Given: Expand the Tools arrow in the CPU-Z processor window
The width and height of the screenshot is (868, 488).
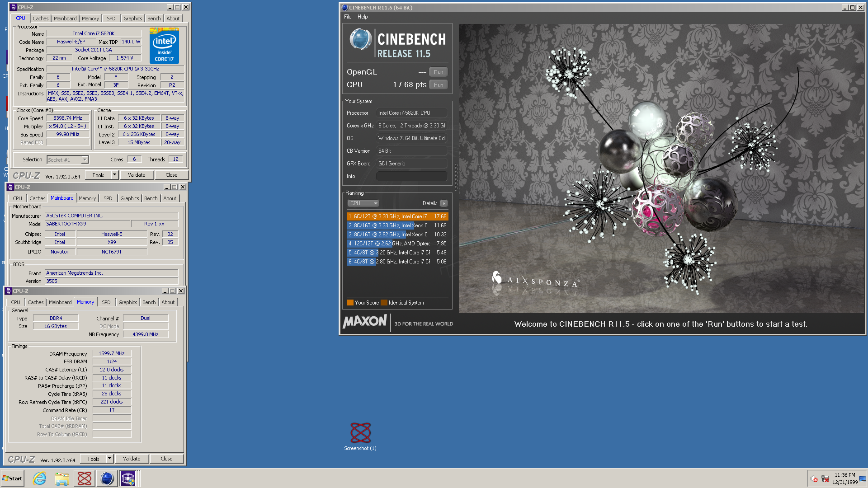Looking at the screenshot, I should coord(114,175).
